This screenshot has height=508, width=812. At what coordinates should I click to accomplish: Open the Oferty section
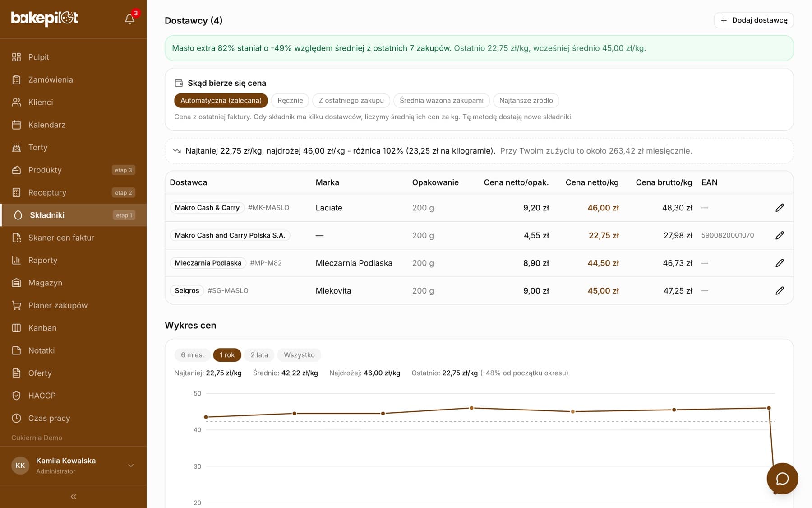[x=73, y=373]
